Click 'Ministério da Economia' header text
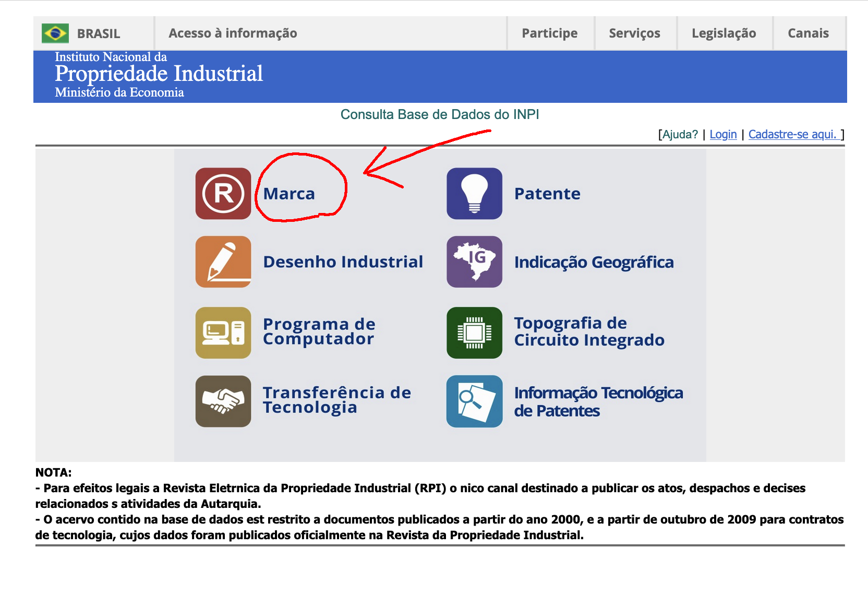 click(119, 92)
